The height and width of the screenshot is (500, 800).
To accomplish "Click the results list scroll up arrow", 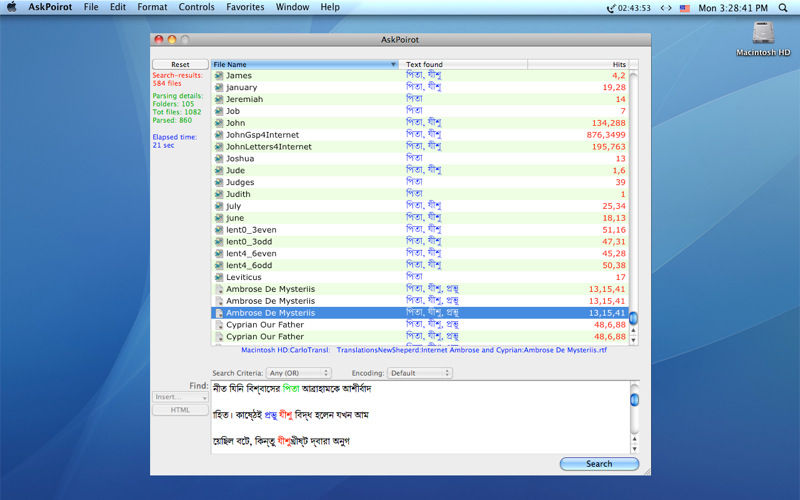I will click(634, 331).
